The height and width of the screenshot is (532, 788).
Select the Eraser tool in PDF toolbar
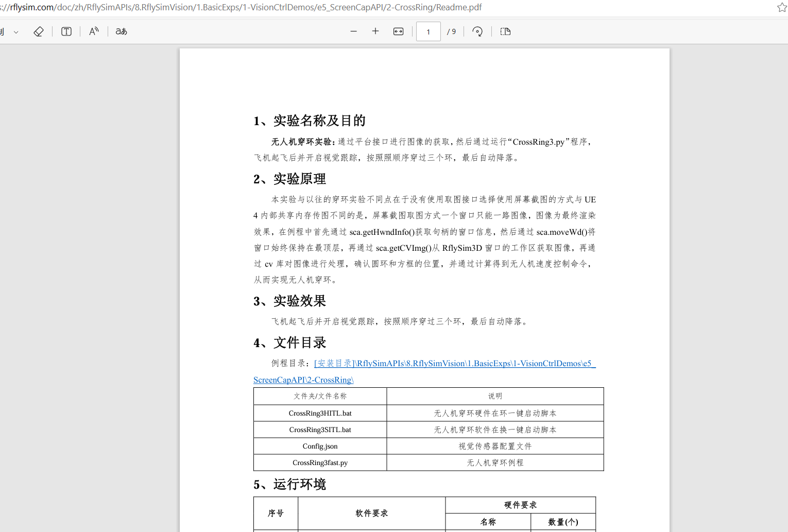pos(39,31)
